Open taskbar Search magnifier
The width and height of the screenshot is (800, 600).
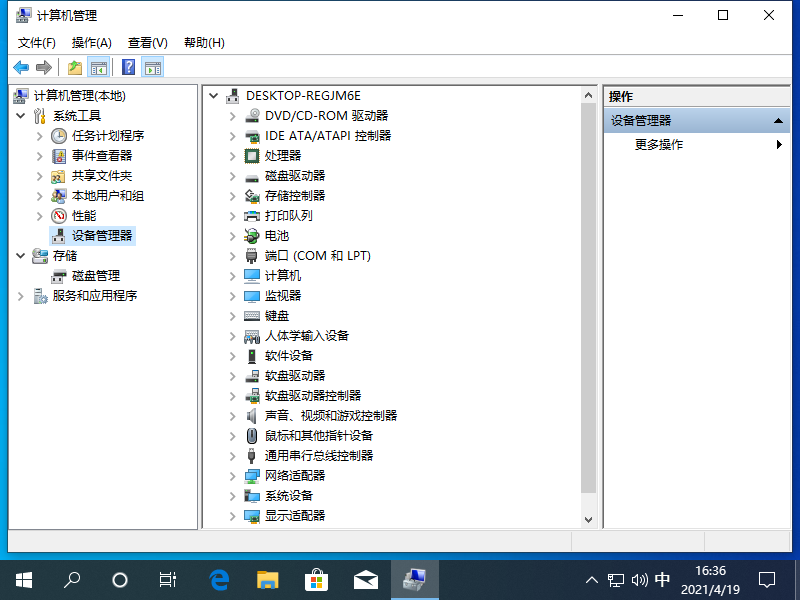(x=71, y=580)
